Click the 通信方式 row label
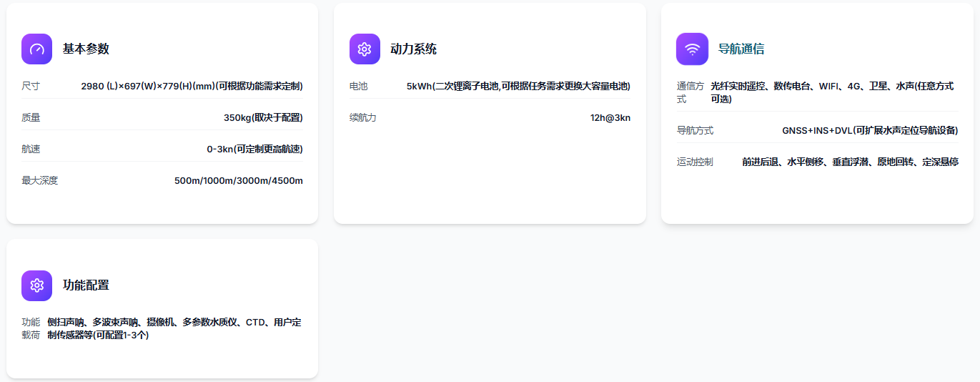 coord(690,92)
